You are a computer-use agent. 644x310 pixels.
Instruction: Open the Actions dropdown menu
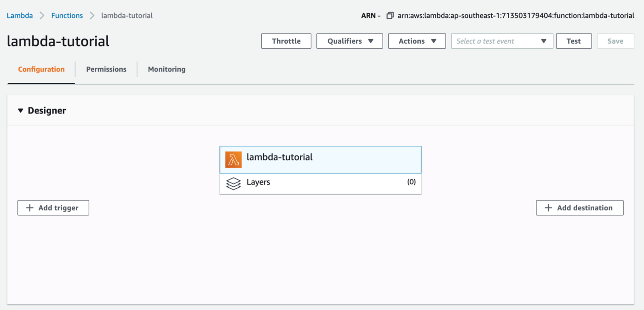click(417, 41)
